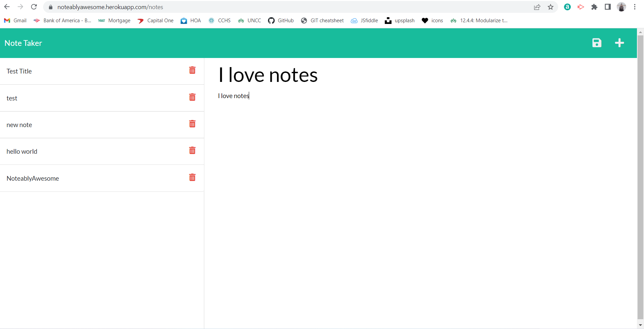This screenshot has height=329, width=644.
Task: Select the 'new note' list item
Action: 102,125
